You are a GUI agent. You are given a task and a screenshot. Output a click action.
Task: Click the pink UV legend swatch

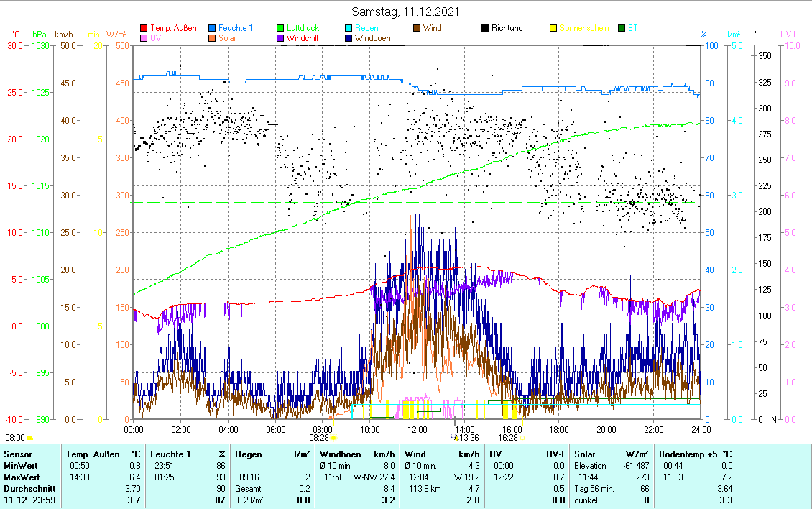coord(144,38)
